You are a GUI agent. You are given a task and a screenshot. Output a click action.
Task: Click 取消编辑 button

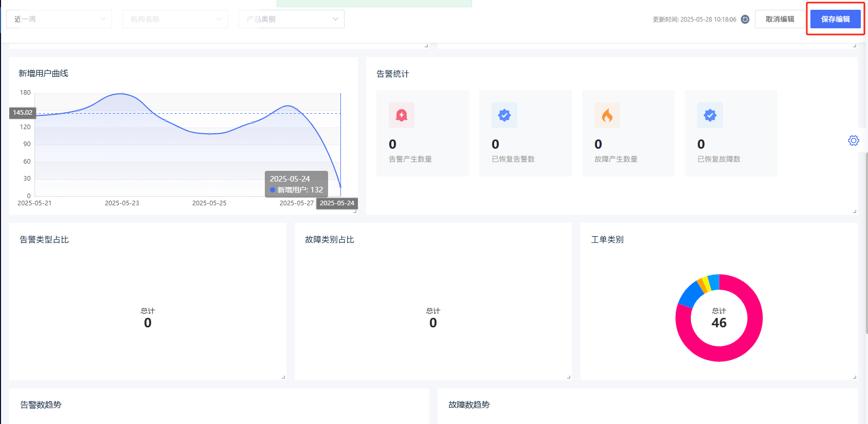click(780, 19)
